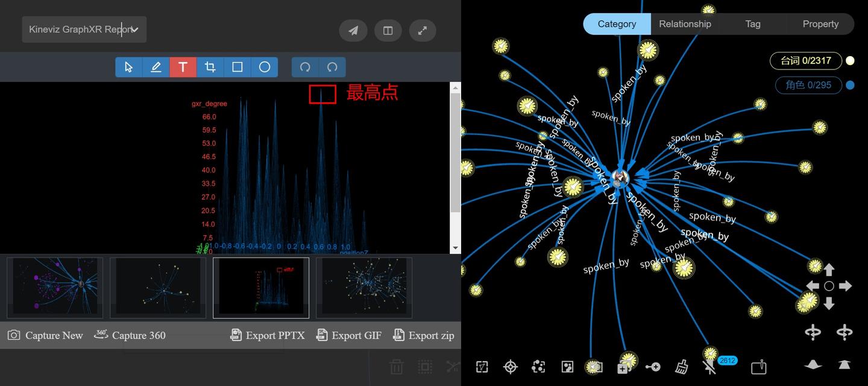This screenshot has height=386, width=868.
Task: Export the report as PPTX
Action: click(x=268, y=335)
